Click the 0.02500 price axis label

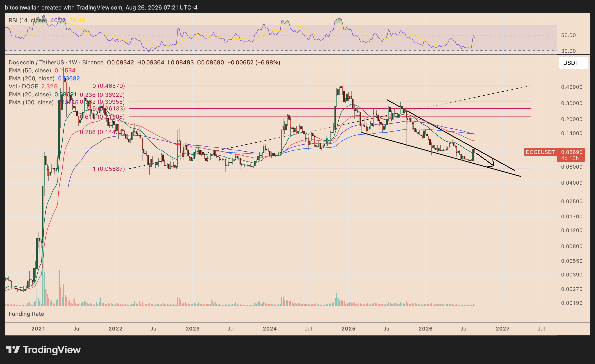coord(572,201)
